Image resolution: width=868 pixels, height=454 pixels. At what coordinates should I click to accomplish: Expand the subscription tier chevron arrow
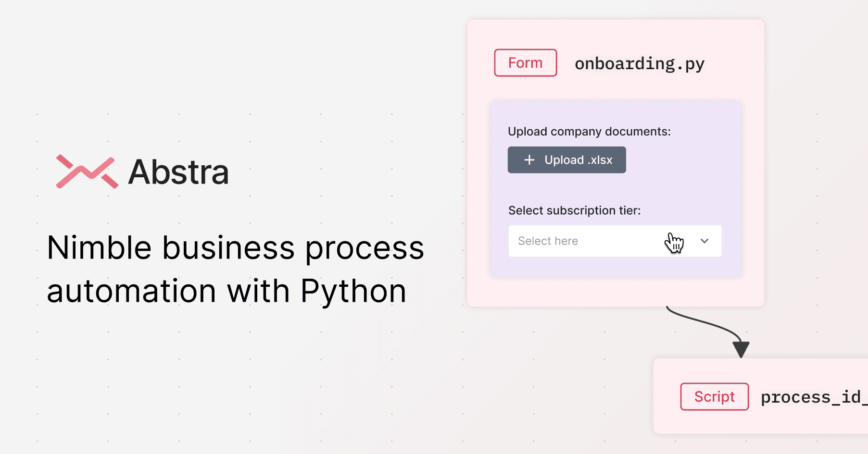point(704,241)
